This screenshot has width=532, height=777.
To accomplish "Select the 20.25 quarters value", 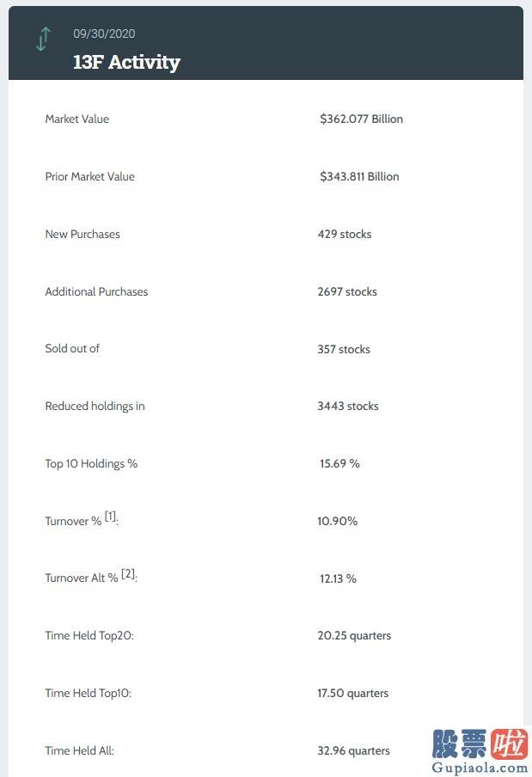I will [354, 635].
